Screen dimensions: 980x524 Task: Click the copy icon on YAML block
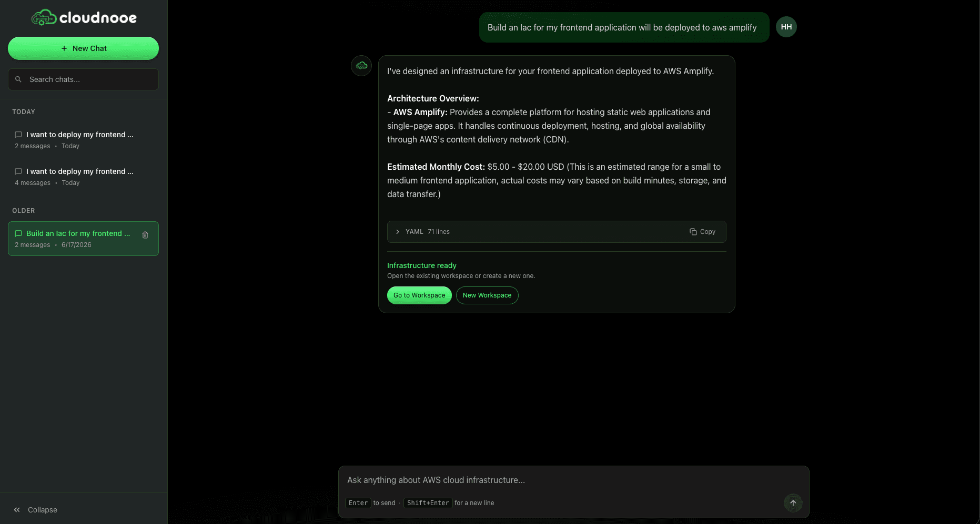click(693, 232)
